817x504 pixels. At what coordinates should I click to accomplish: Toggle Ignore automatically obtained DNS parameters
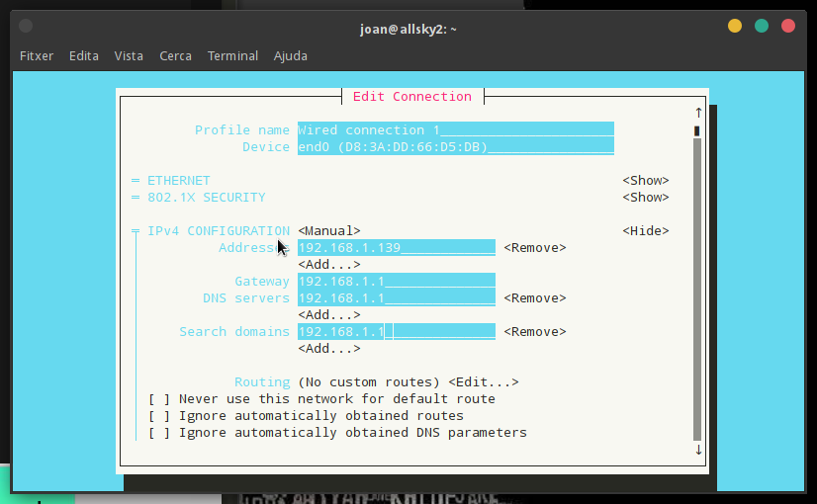coord(337,433)
